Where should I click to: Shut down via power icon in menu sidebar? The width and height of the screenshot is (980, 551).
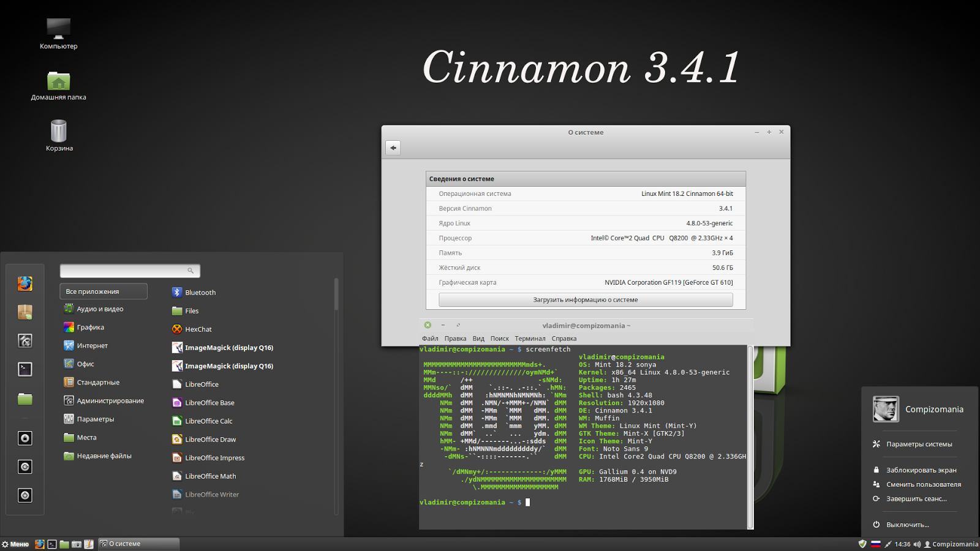click(x=24, y=495)
